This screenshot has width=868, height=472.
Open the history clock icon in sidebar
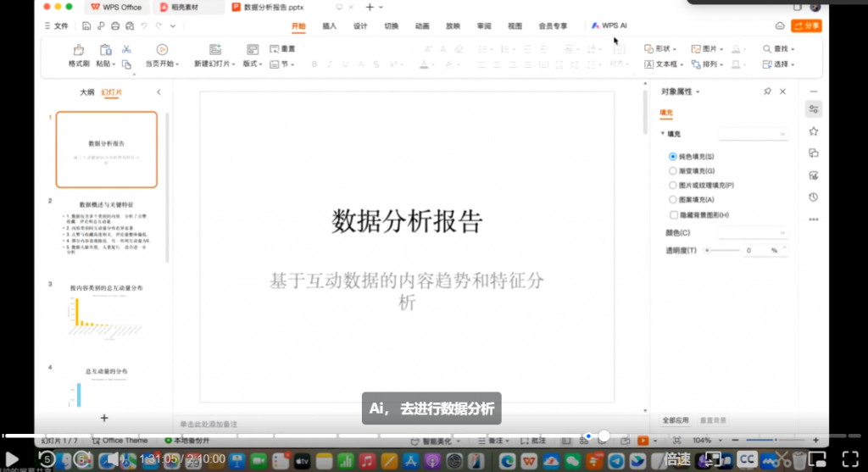[x=814, y=197]
